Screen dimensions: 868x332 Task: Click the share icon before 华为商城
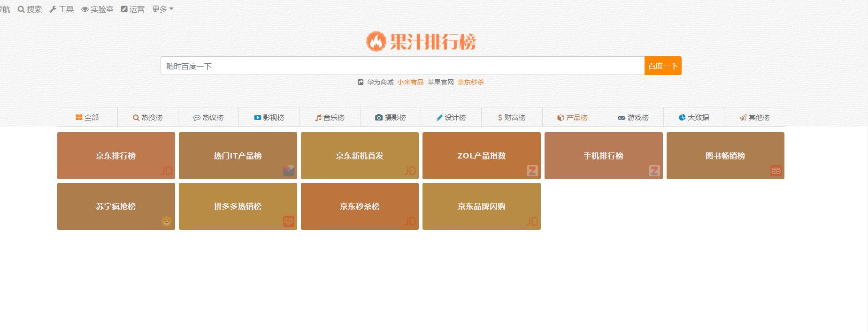(x=361, y=82)
